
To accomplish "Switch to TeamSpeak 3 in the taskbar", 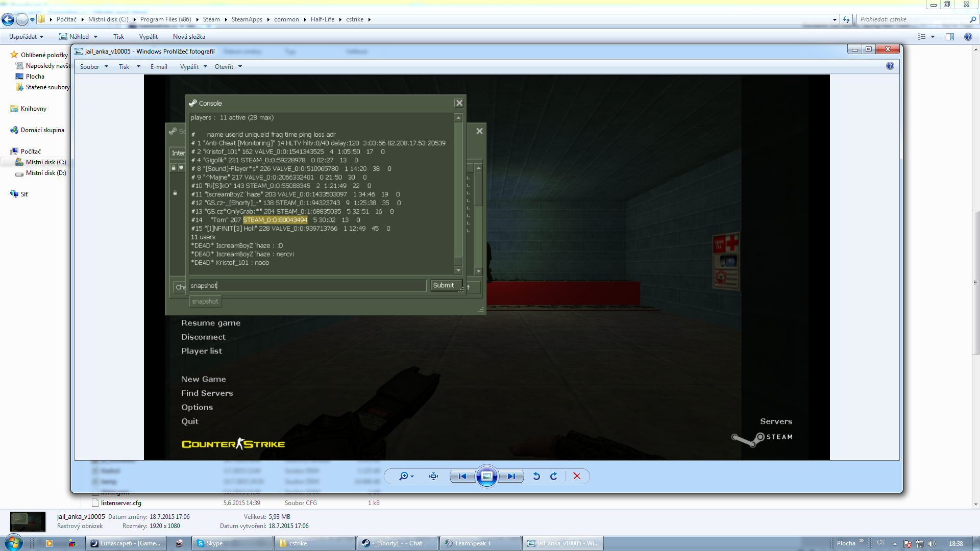I will pyautogui.click(x=480, y=543).
